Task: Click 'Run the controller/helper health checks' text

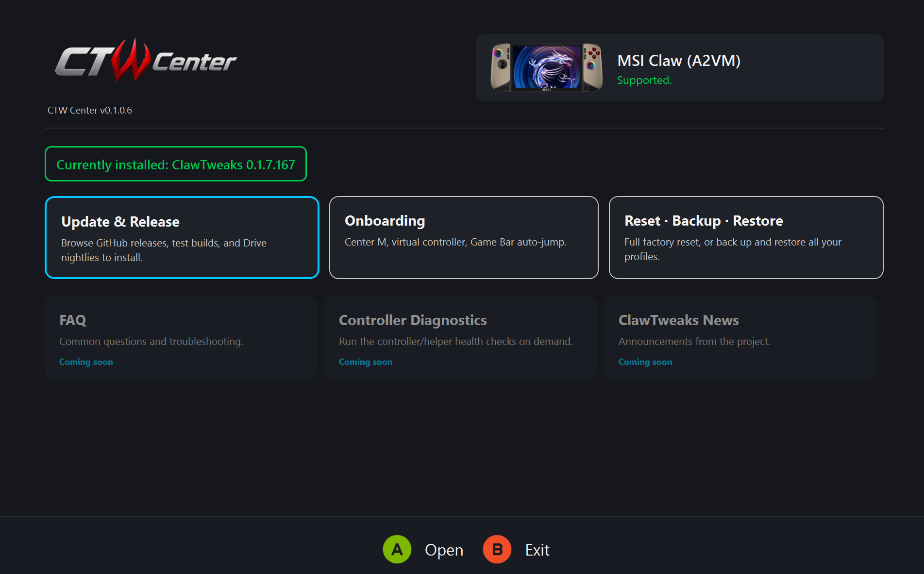Action: (x=456, y=342)
